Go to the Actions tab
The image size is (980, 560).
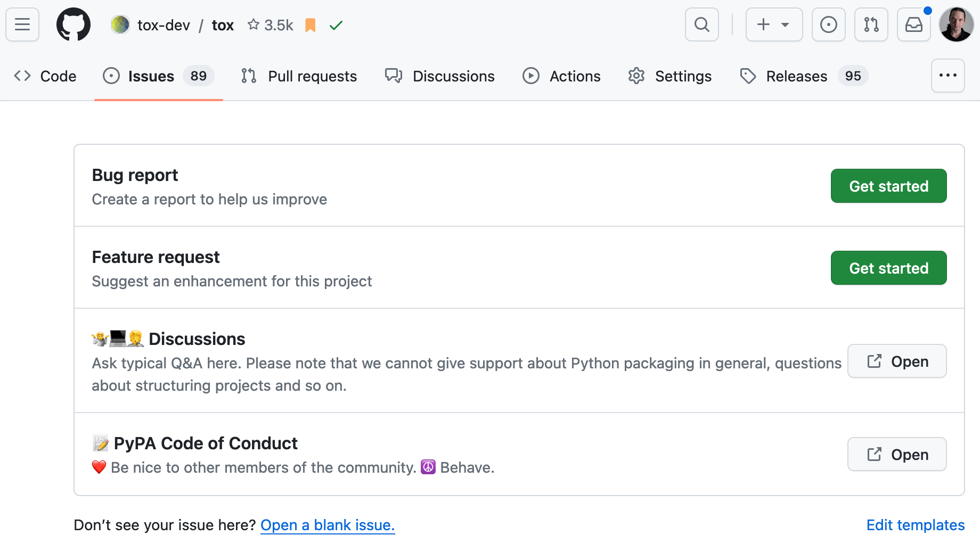click(x=561, y=76)
